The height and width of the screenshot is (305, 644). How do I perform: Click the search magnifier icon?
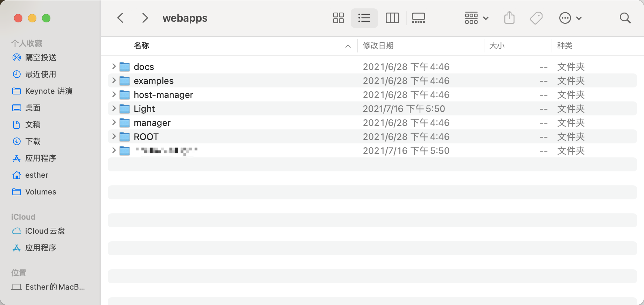point(625,18)
